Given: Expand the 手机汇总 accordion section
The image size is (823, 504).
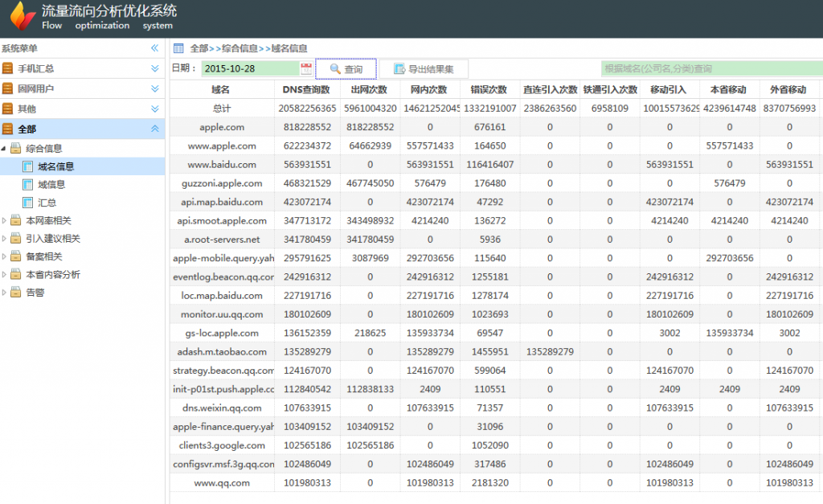Looking at the screenshot, I should pyautogui.click(x=155, y=68).
